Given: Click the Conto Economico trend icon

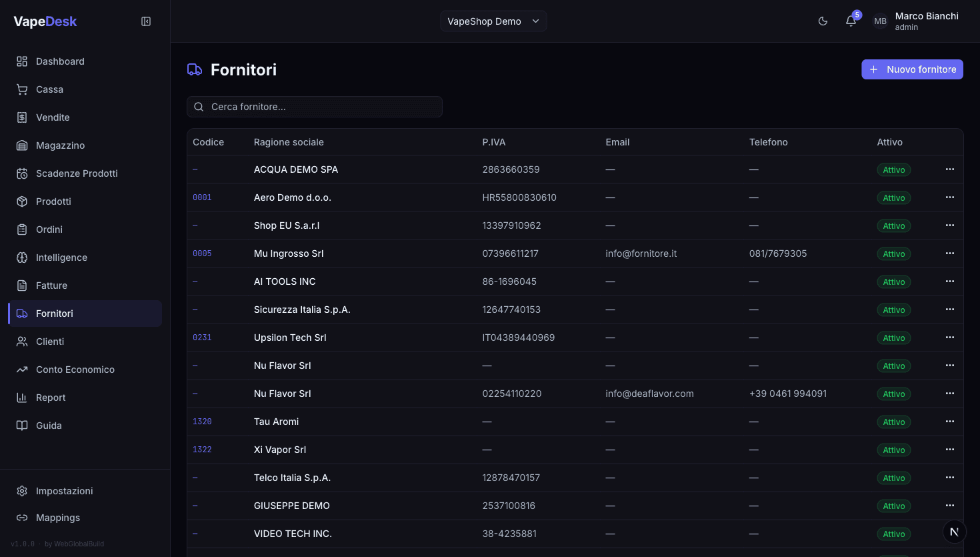Looking at the screenshot, I should click(22, 370).
